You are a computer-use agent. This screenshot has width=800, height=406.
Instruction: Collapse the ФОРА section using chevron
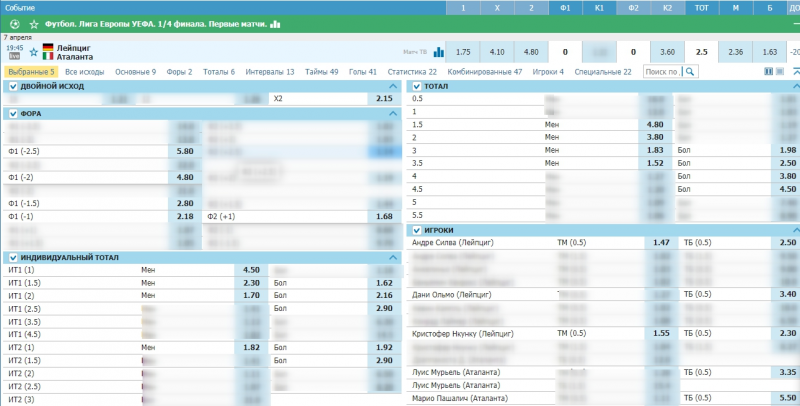click(x=392, y=114)
